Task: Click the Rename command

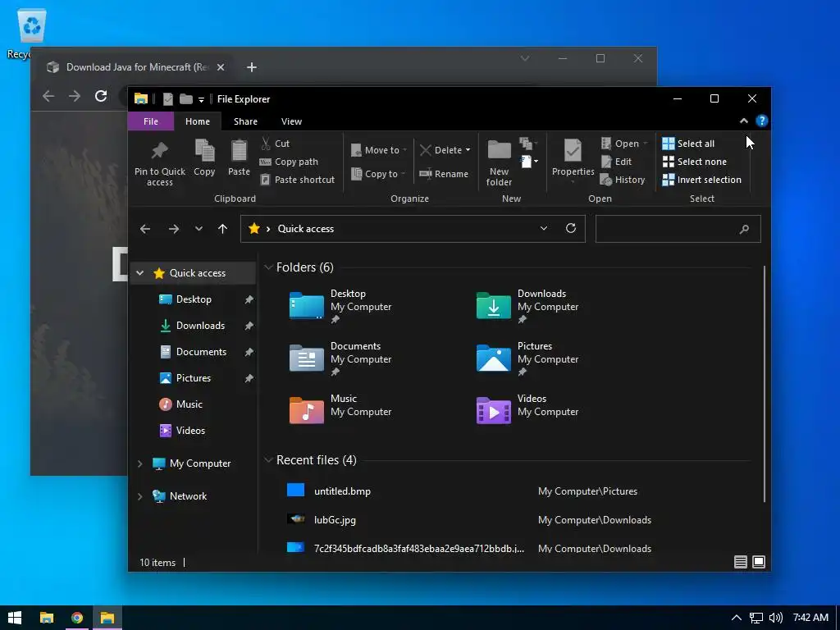Action: coord(444,174)
